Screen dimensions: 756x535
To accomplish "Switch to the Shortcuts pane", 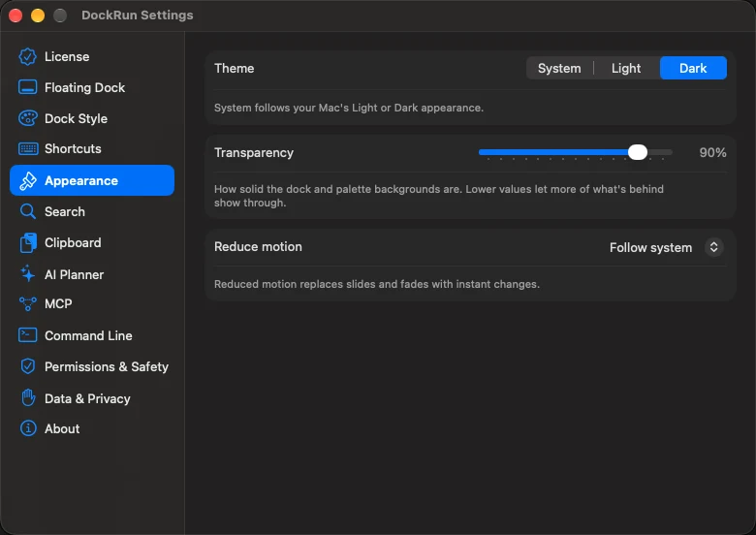I will coord(92,149).
